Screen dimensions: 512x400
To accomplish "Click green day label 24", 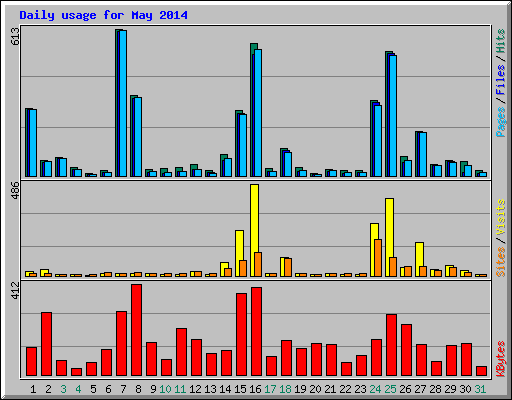I will click(375, 389).
